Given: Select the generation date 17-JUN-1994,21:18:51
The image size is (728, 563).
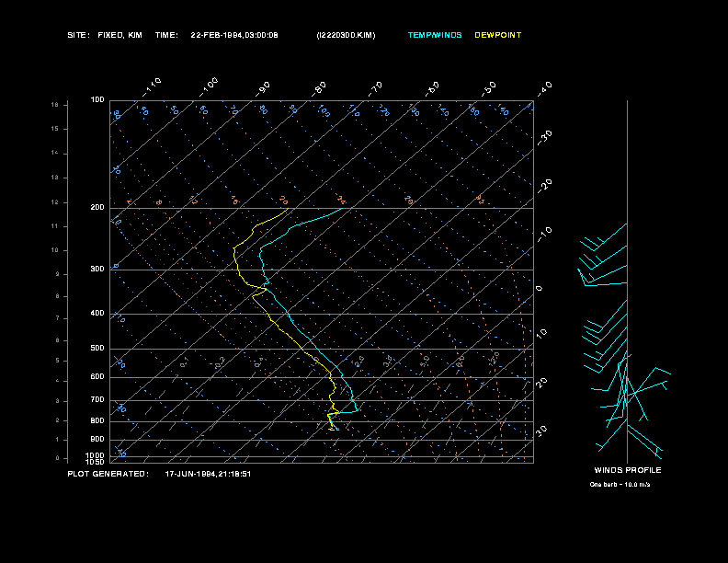Looking at the screenshot, I should click(208, 474).
